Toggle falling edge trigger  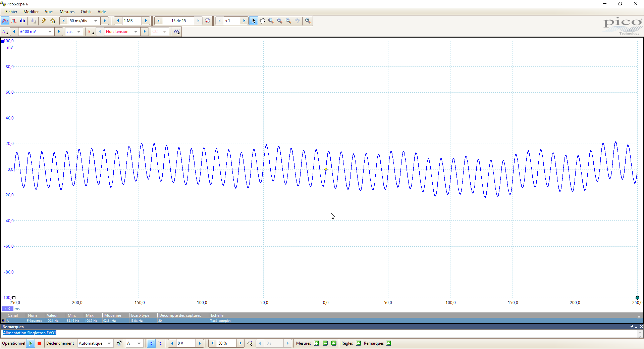[x=160, y=343]
